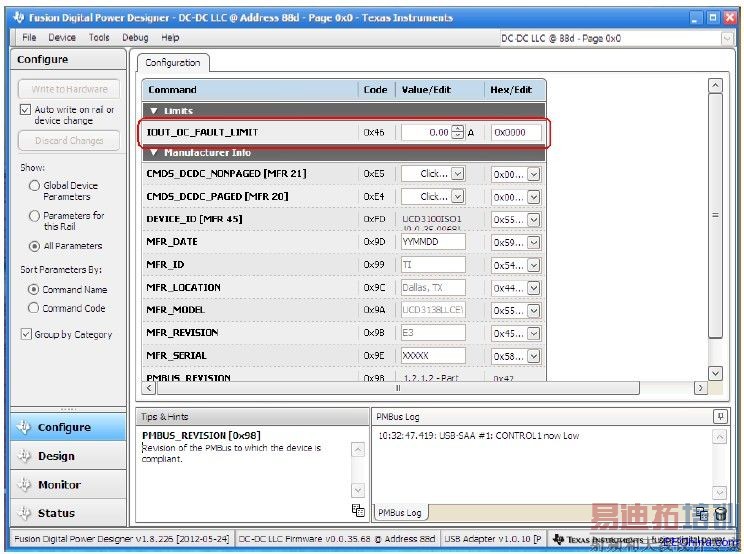Click the Monitor sidebar gear icon

pos(24,484)
